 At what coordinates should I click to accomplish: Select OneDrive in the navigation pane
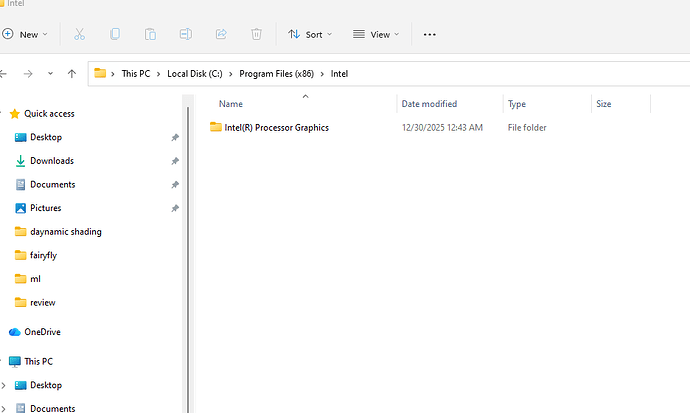(x=42, y=332)
